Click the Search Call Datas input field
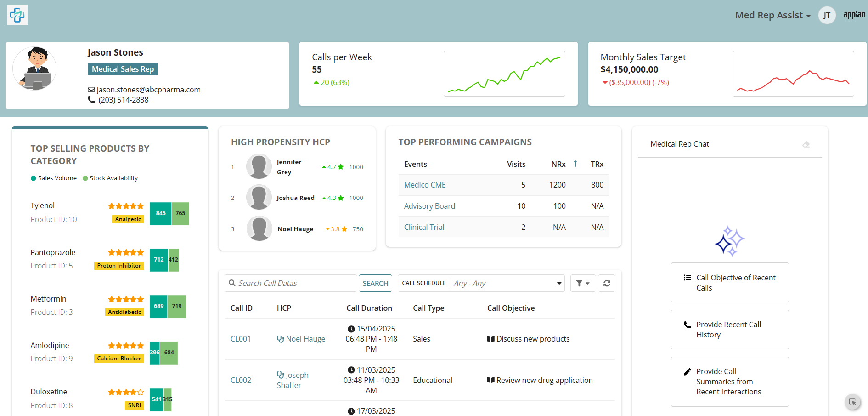The width and height of the screenshot is (868, 416). [291, 283]
